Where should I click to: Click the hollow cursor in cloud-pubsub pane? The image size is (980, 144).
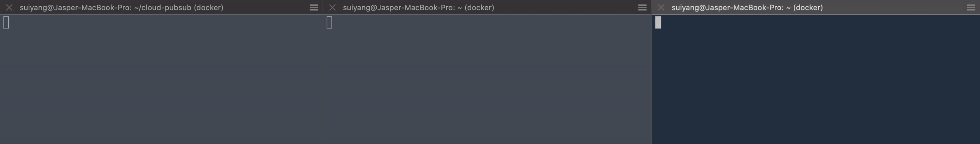click(6, 22)
